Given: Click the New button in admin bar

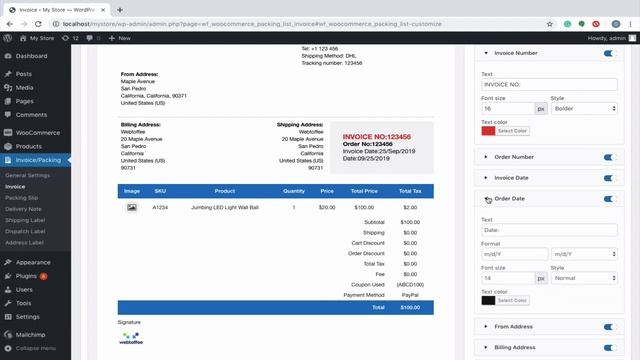Looking at the screenshot, I should coord(120,38).
